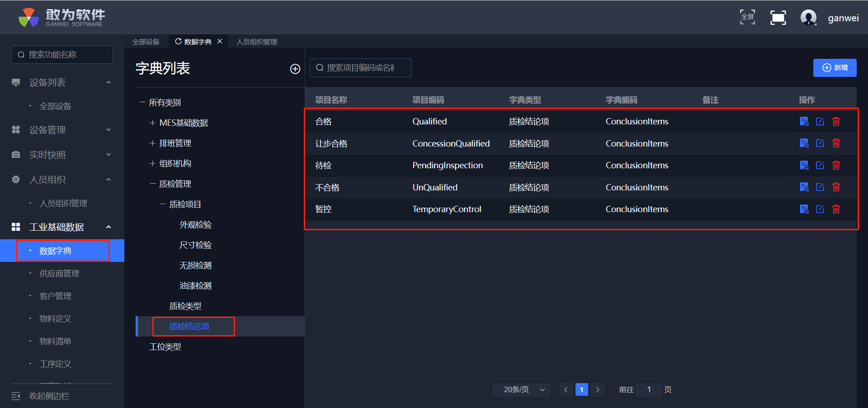
Task: Select 质检结论项 in the dictionary tree
Action: click(x=189, y=327)
